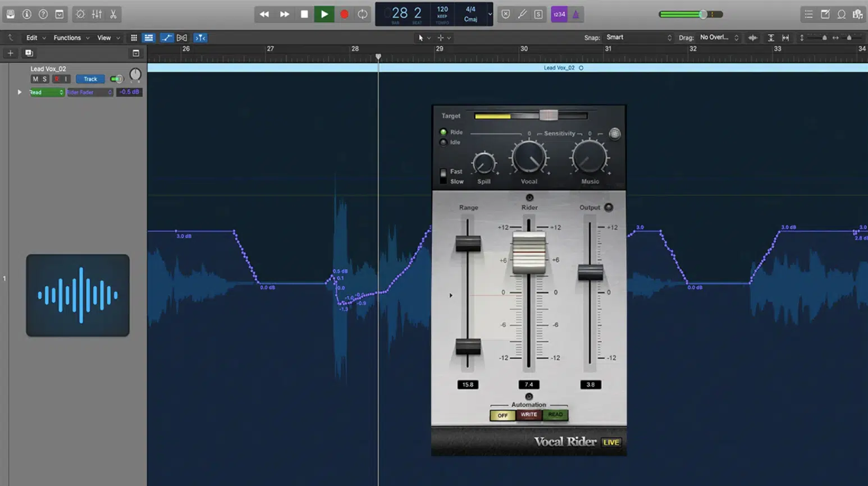The width and height of the screenshot is (868, 486).
Task: Click Automation OFF button in Vocal Rider
Action: 502,415
